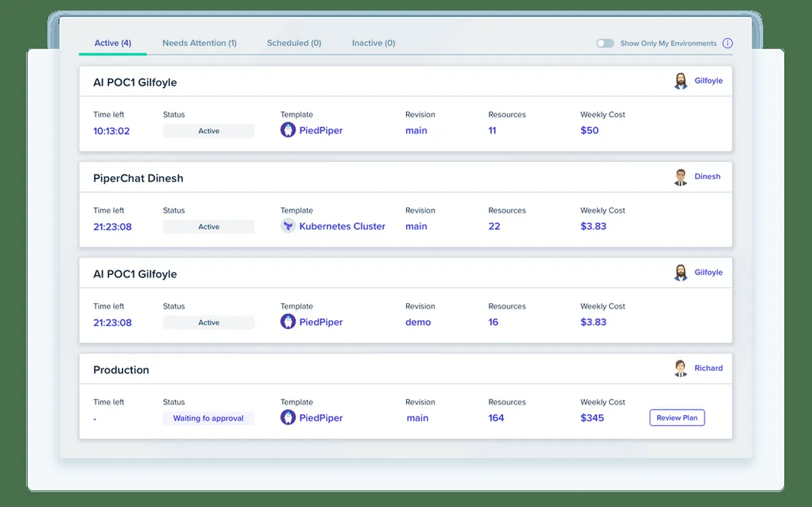Click the demo revision link
Screen dimensions: 812x507
point(418,322)
